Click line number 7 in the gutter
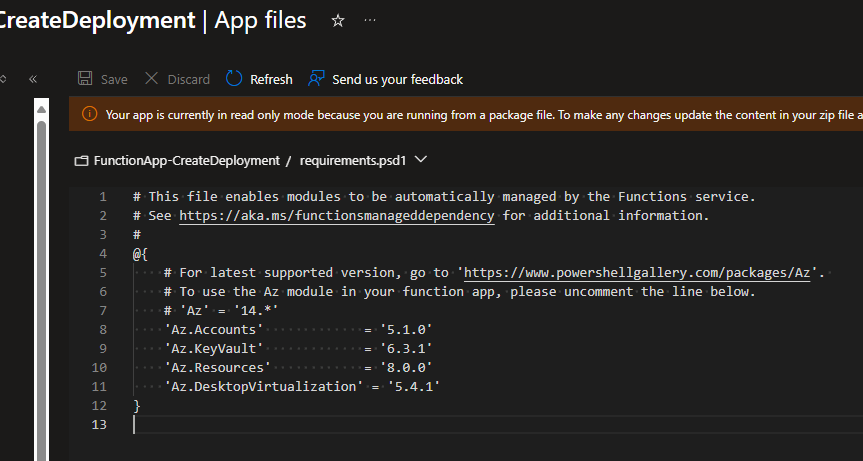This screenshot has width=863, height=461. pos(102,311)
